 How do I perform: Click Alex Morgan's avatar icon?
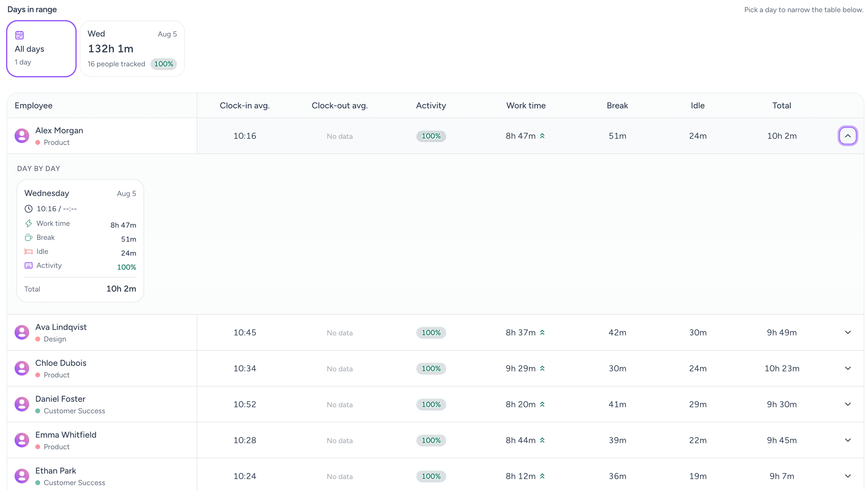point(22,135)
